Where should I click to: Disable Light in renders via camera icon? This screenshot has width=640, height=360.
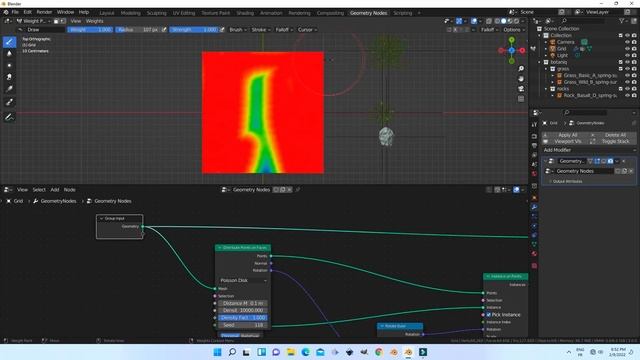(634, 55)
